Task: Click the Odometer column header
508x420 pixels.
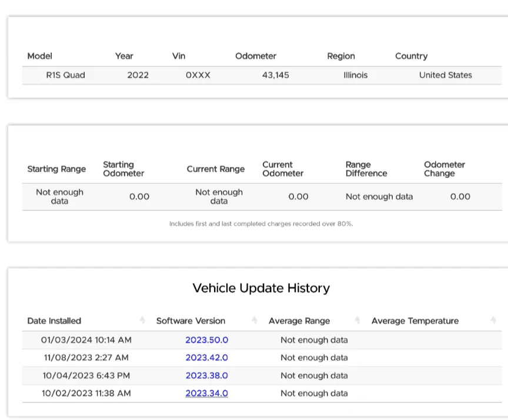Action: [256, 56]
